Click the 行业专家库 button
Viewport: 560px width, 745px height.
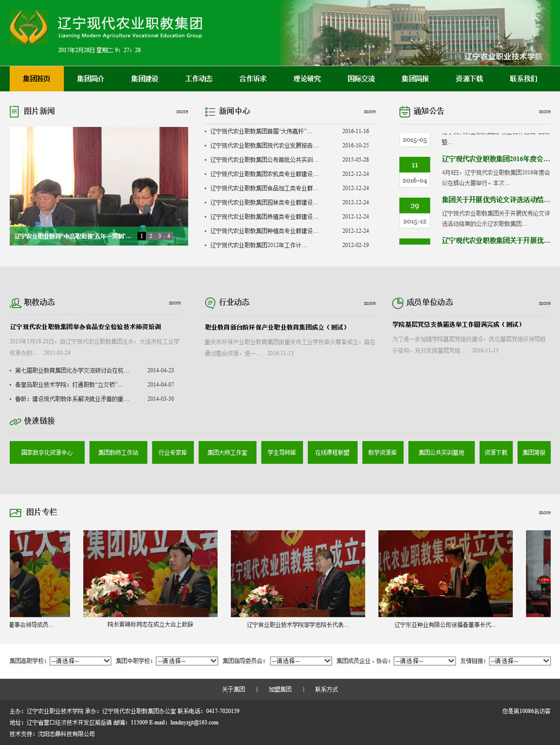pos(173,452)
